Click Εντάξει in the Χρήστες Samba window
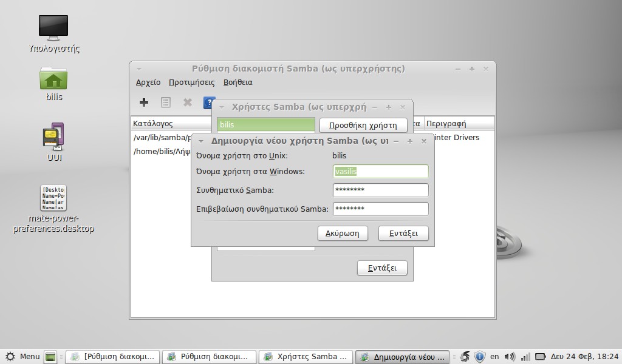This screenshot has height=364, width=622. [x=383, y=268]
